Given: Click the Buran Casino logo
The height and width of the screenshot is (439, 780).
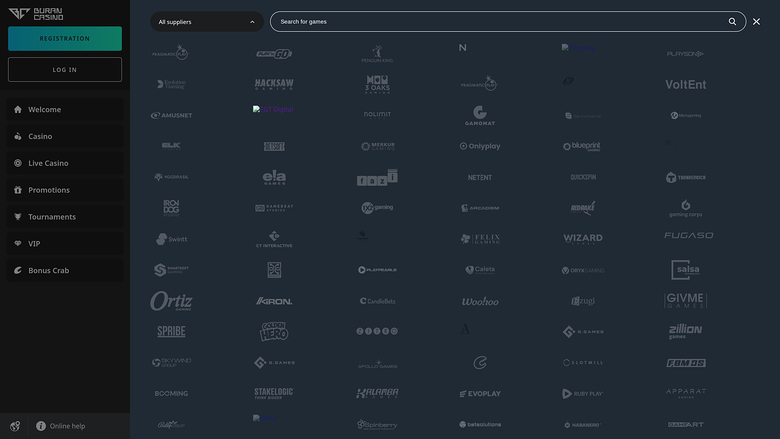Looking at the screenshot, I should pyautogui.click(x=36, y=13).
